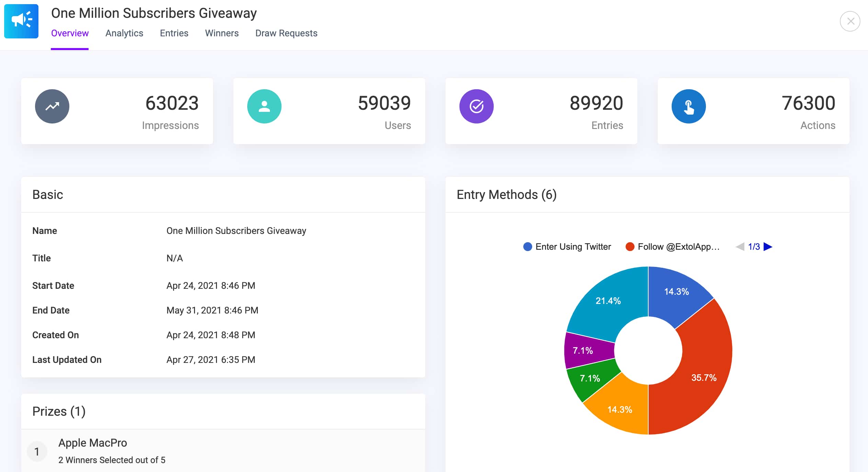Click the red 35.7% donut slice
The height and width of the screenshot is (472, 868).
pyautogui.click(x=704, y=370)
